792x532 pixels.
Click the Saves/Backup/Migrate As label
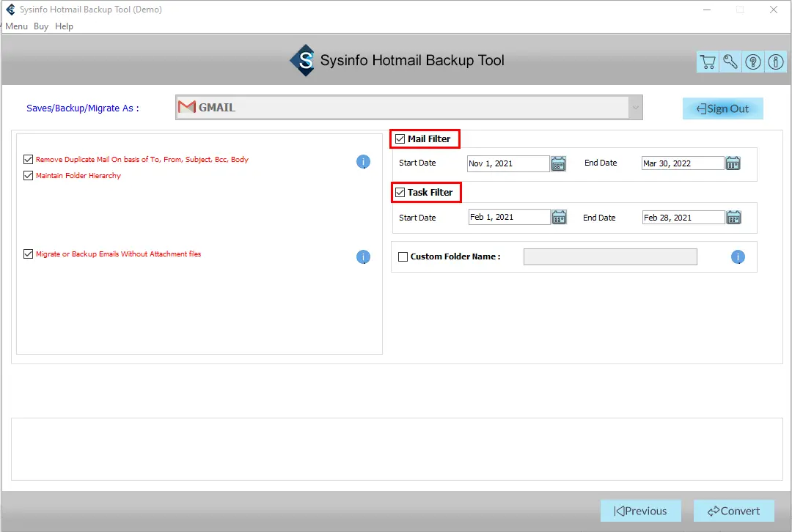click(x=83, y=108)
